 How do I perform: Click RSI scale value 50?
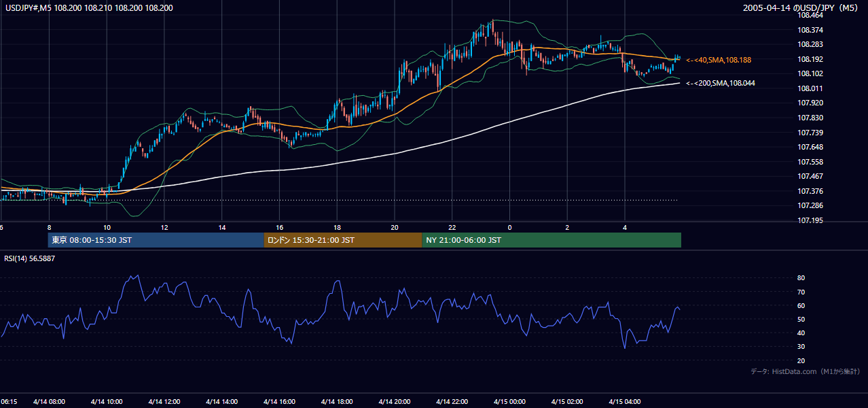pos(801,319)
